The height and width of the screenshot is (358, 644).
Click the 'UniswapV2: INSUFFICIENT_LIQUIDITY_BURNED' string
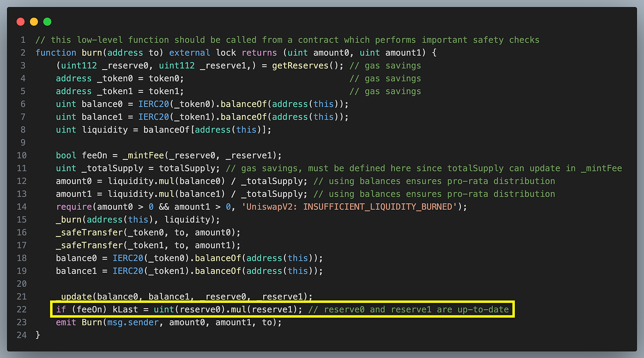pyautogui.click(x=349, y=207)
